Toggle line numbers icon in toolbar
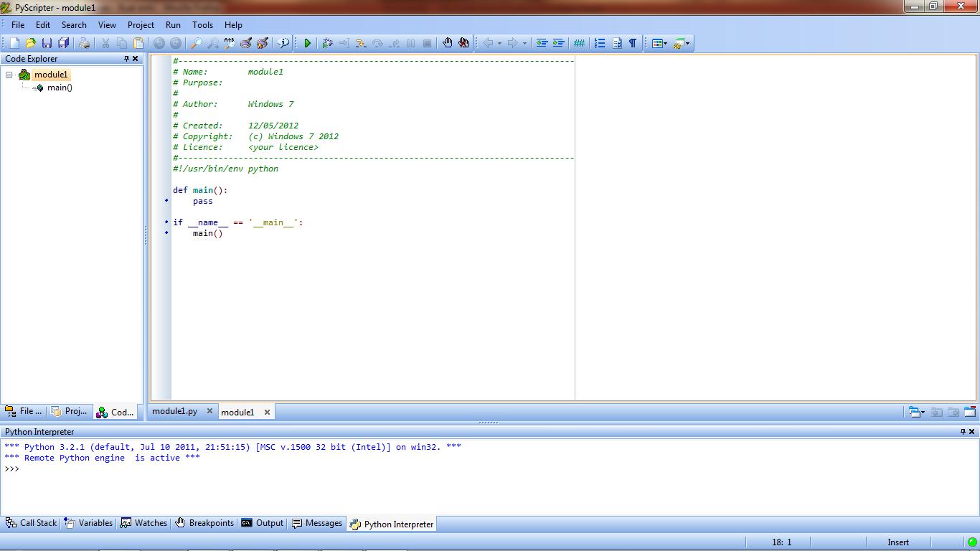This screenshot has height=551, width=980. coord(600,43)
